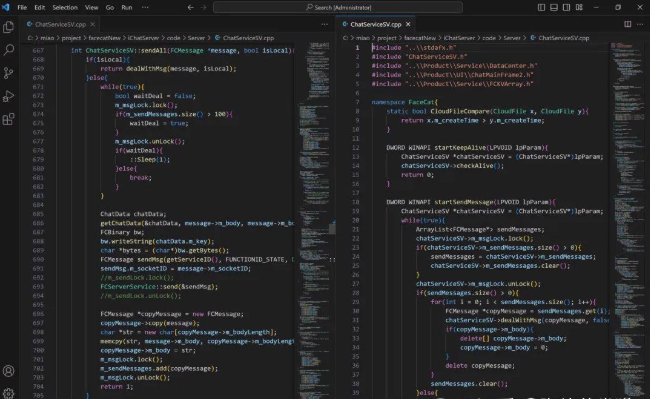This screenshot has width=650, height=399.
Task: Close the right ChatServiceSV.cpp tab
Action: coord(408,24)
